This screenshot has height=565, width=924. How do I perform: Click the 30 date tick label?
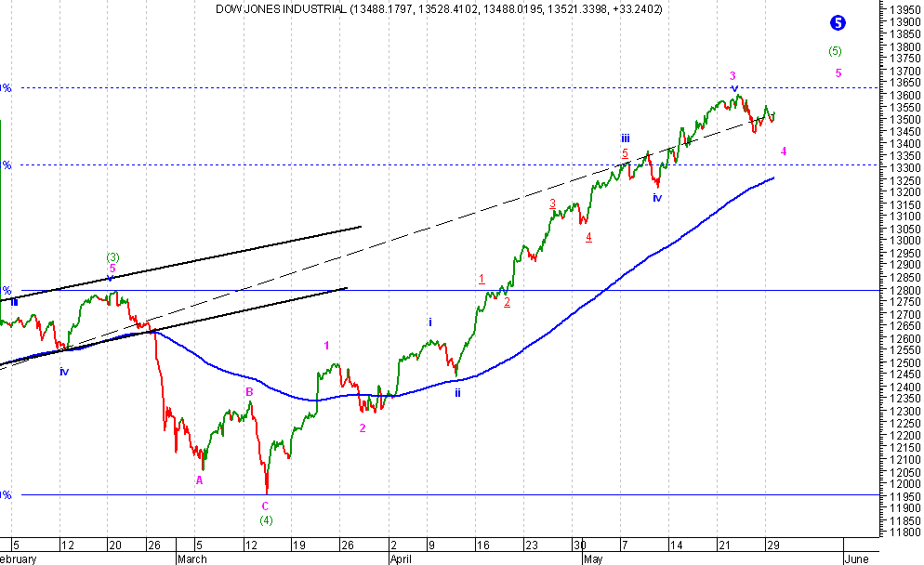pyautogui.click(x=580, y=545)
